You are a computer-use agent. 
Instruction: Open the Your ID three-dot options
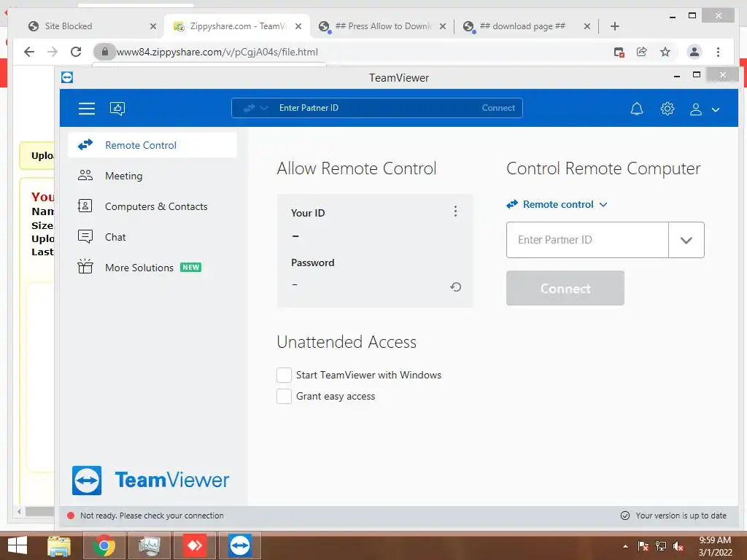tap(455, 211)
